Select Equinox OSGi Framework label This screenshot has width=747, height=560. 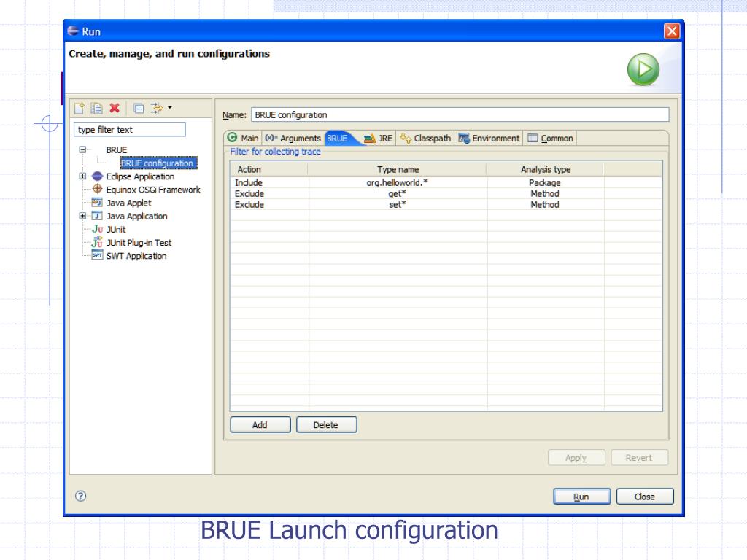(x=153, y=190)
